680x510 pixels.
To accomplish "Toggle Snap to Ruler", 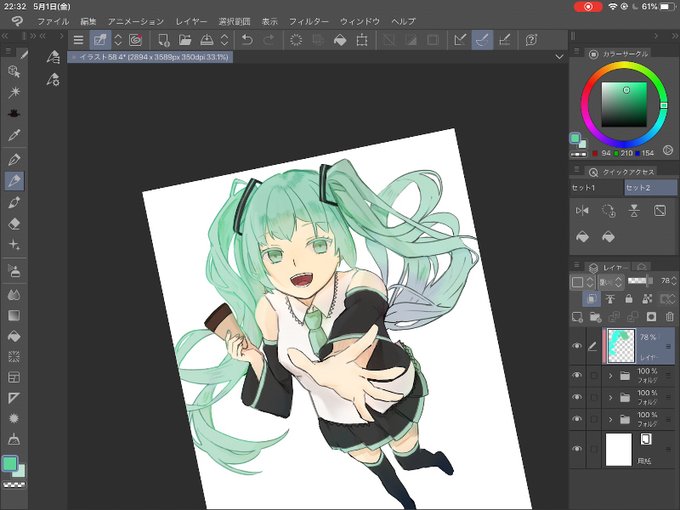I will pyautogui.click(x=460, y=40).
